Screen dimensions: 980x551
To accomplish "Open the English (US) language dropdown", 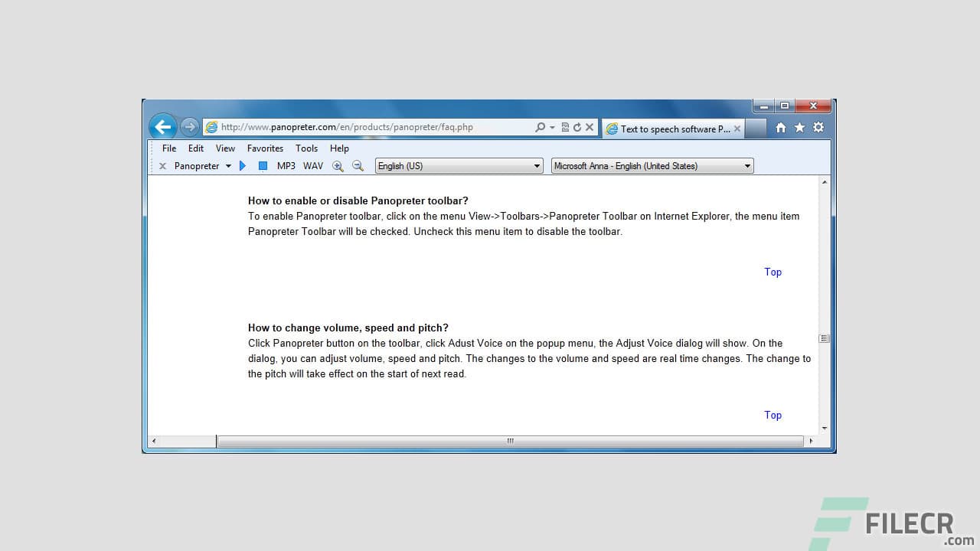I will click(x=459, y=166).
